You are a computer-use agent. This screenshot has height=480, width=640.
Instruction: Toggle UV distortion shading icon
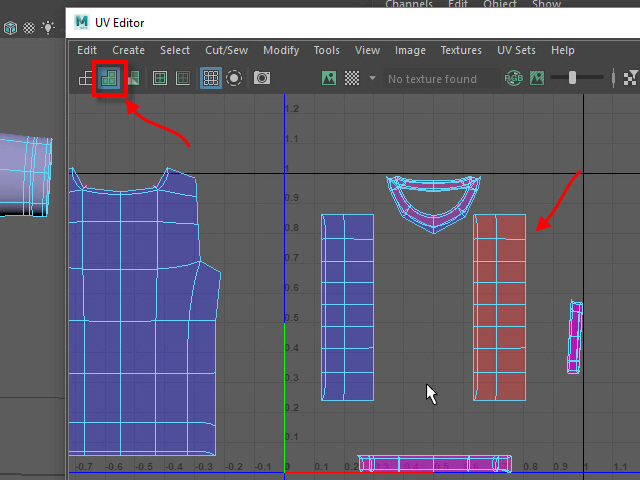pos(132,78)
